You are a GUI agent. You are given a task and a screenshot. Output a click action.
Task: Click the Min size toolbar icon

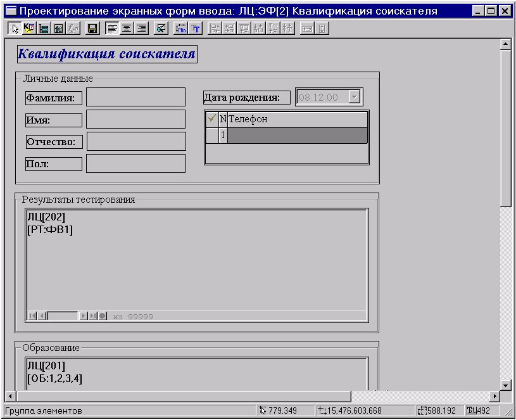(x=180, y=29)
